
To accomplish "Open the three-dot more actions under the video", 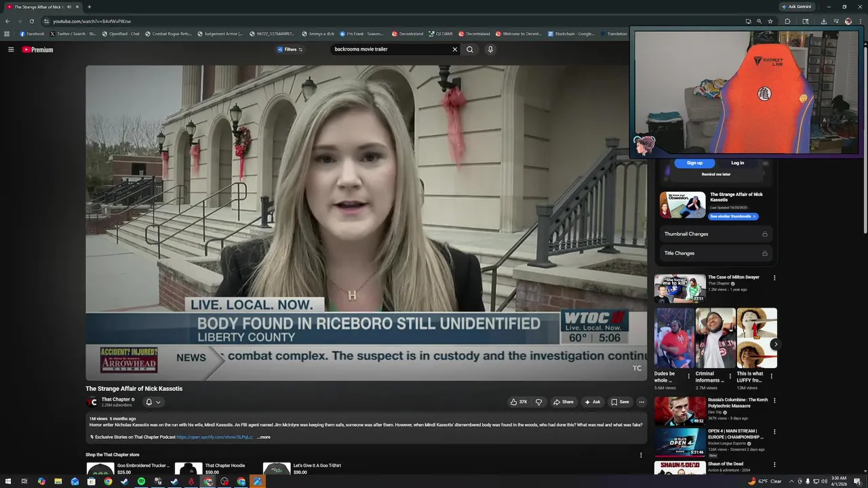I will click(x=642, y=402).
